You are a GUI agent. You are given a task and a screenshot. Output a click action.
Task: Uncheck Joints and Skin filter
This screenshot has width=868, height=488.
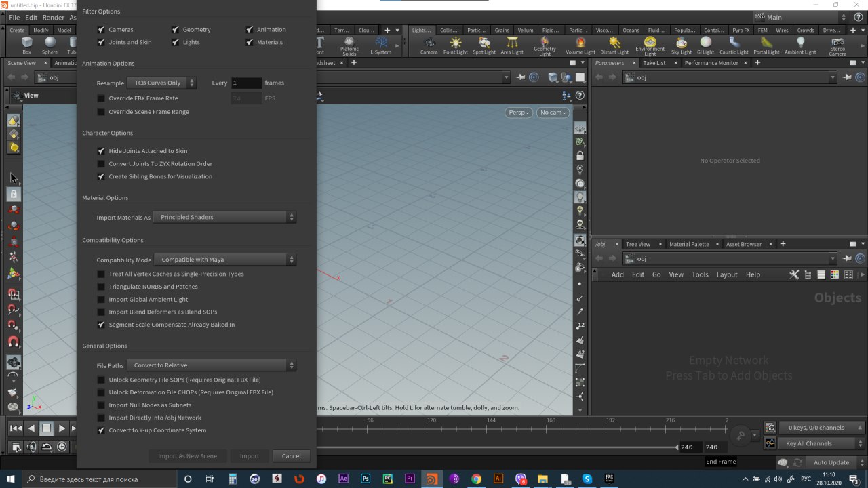pyautogui.click(x=101, y=42)
